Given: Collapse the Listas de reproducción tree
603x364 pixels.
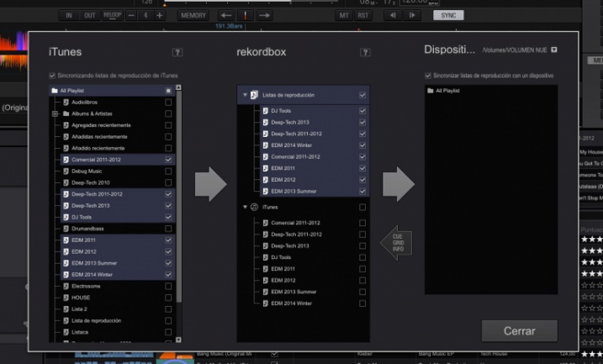Looking at the screenshot, I should pos(245,96).
